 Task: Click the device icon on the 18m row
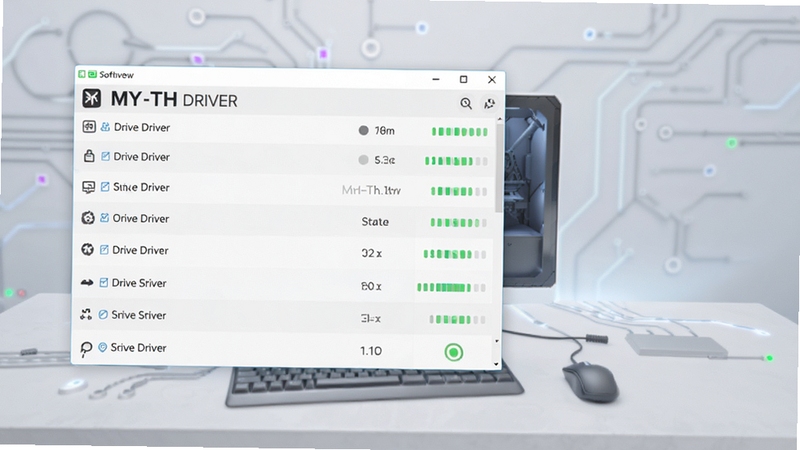89,127
